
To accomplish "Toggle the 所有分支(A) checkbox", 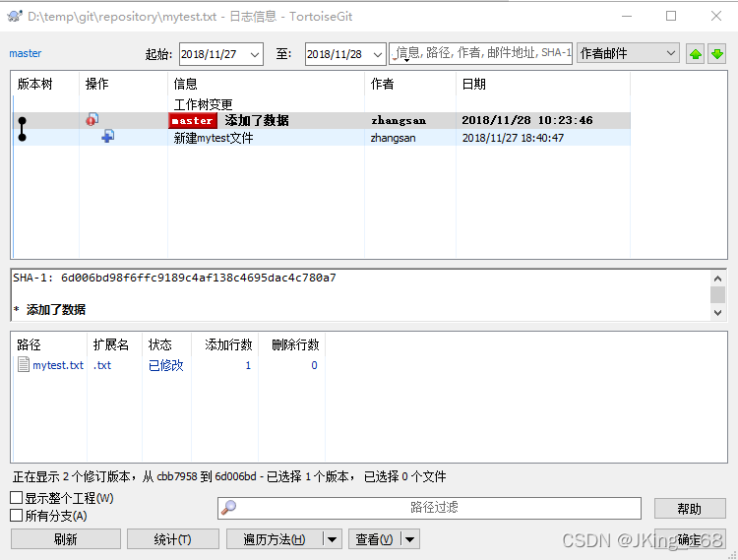I will [17, 515].
